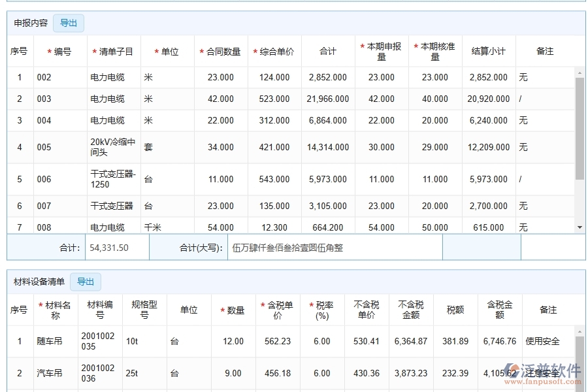Click the empty field right of 合计(大写)
Viewport: 588px width, 392px height.
coord(482,248)
